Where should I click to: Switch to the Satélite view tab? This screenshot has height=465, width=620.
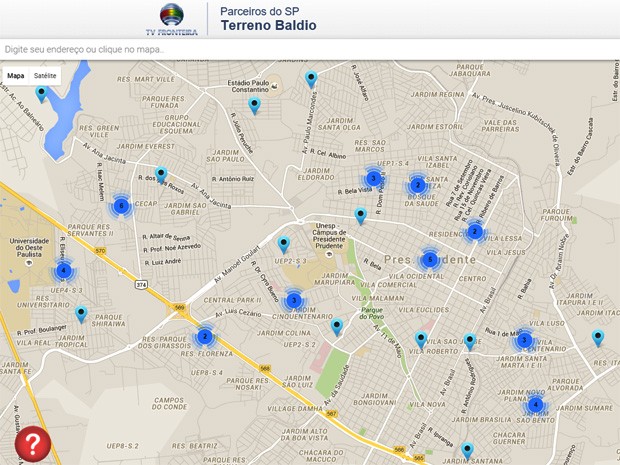(45, 76)
